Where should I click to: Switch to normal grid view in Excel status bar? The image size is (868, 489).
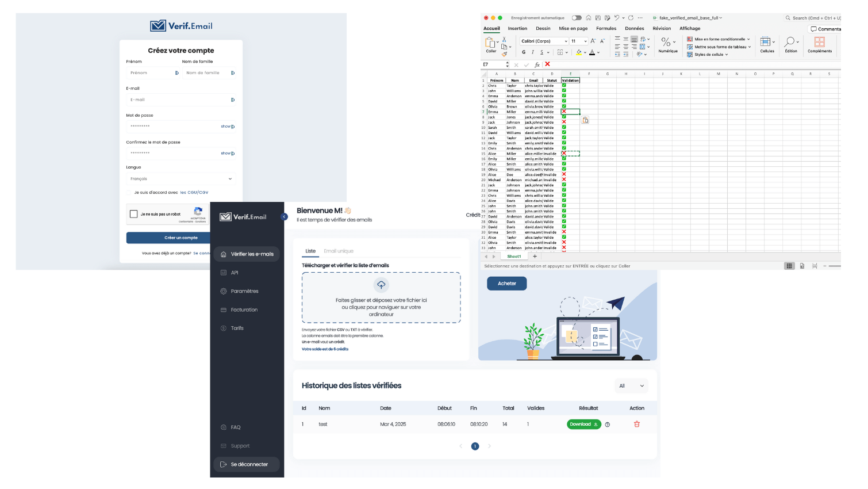789,266
